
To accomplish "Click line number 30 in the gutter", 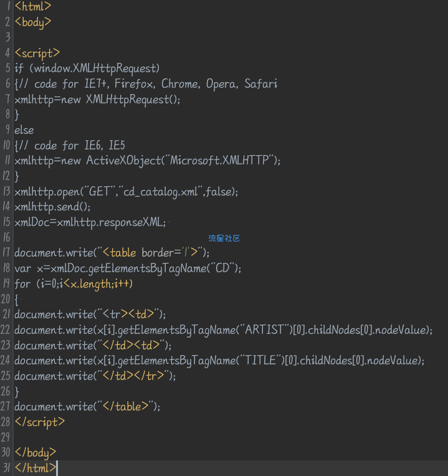I will [6, 452].
